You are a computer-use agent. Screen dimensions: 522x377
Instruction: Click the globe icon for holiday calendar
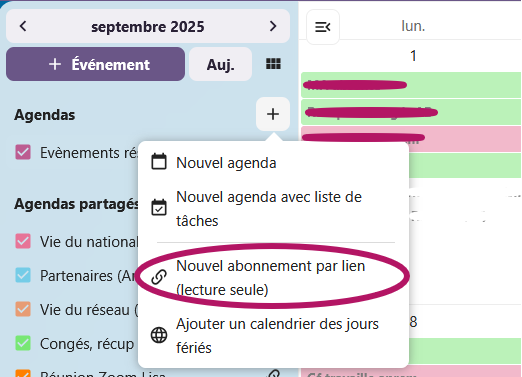pyautogui.click(x=159, y=335)
